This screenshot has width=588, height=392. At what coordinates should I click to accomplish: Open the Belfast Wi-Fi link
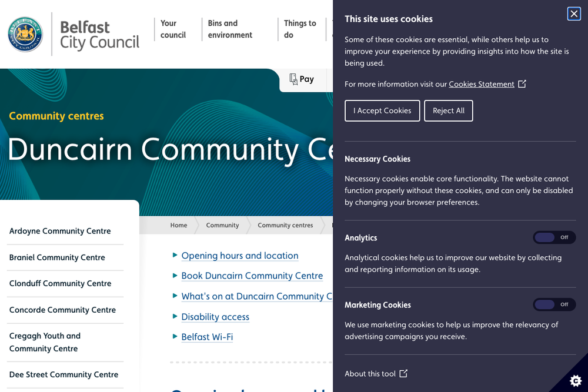[207, 337]
